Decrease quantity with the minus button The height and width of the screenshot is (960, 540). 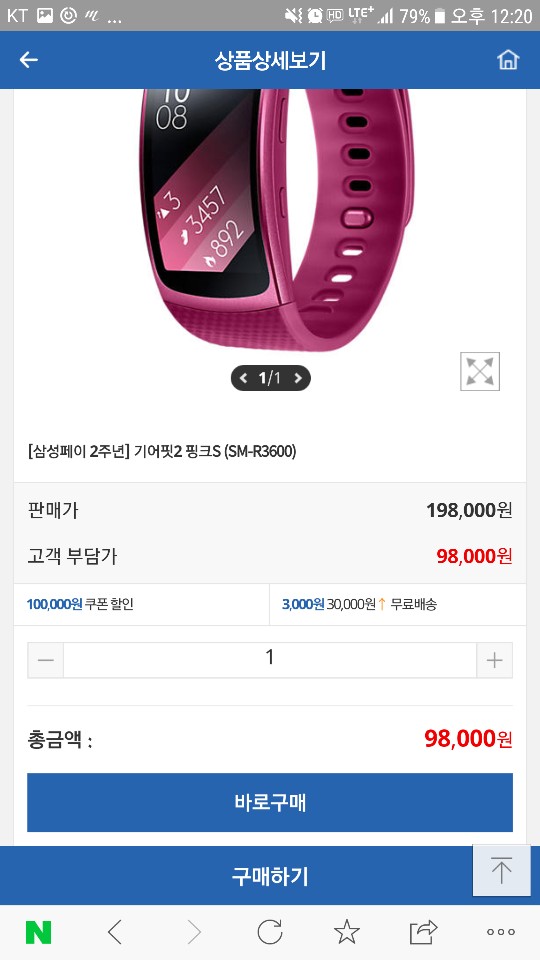click(x=45, y=660)
